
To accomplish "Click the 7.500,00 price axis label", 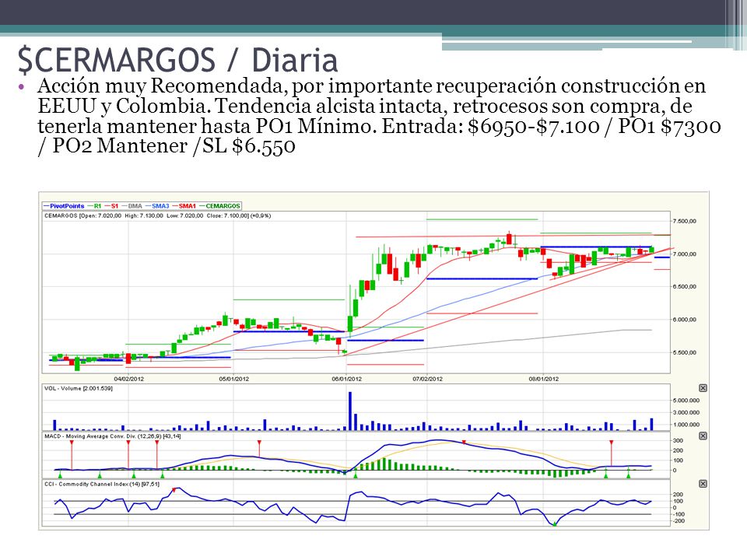I will coord(685,222).
